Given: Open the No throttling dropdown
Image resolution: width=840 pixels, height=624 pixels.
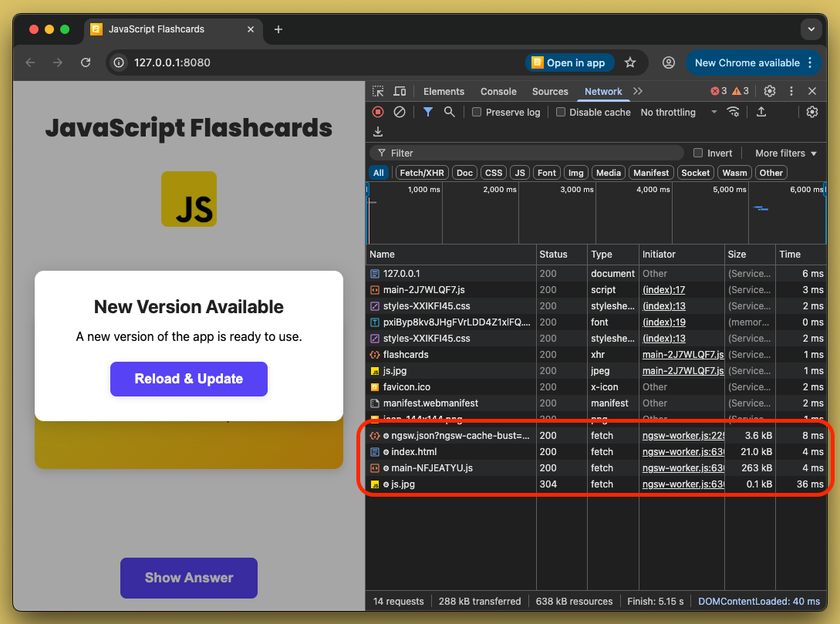Looking at the screenshot, I should point(678,112).
